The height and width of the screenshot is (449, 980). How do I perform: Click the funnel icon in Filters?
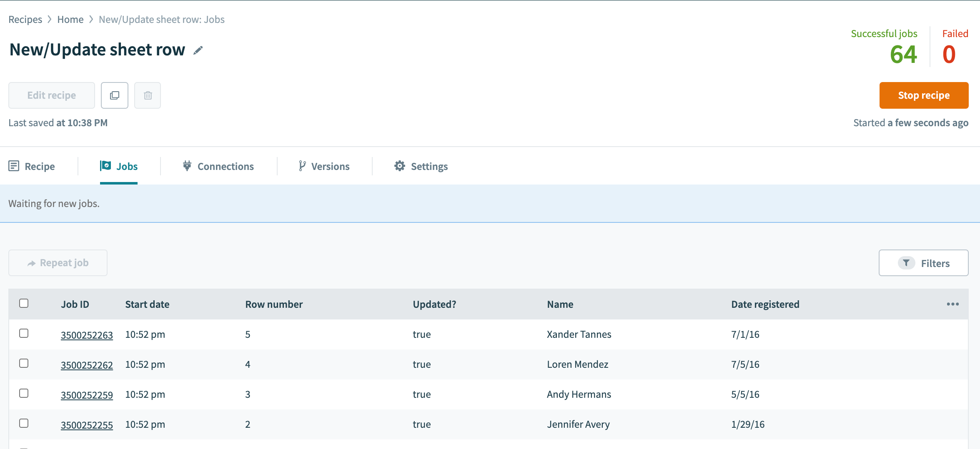click(x=906, y=263)
